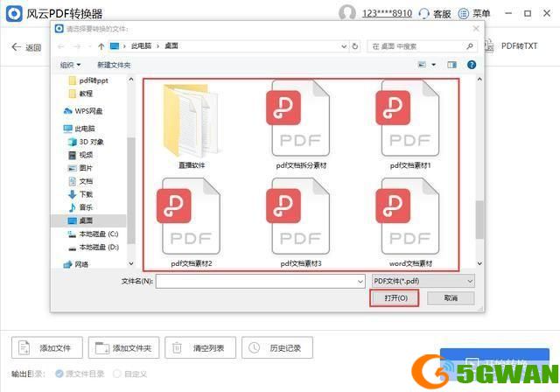Viewport: 560px width, 392px height.
Task: Select 本地磁盘 (D:) in navigation tree
Action: [x=93, y=247]
